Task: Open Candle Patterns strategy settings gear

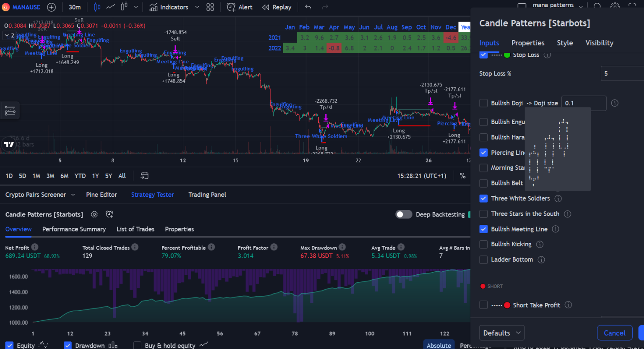Action: click(x=94, y=214)
